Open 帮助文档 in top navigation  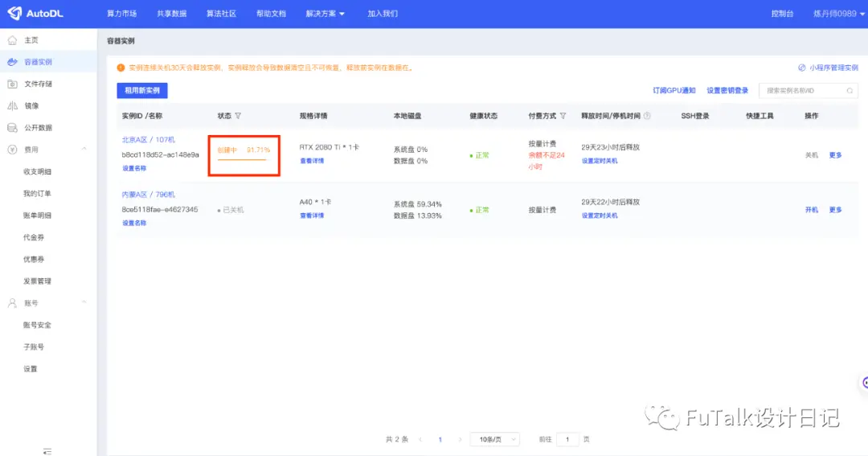pos(272,14)
